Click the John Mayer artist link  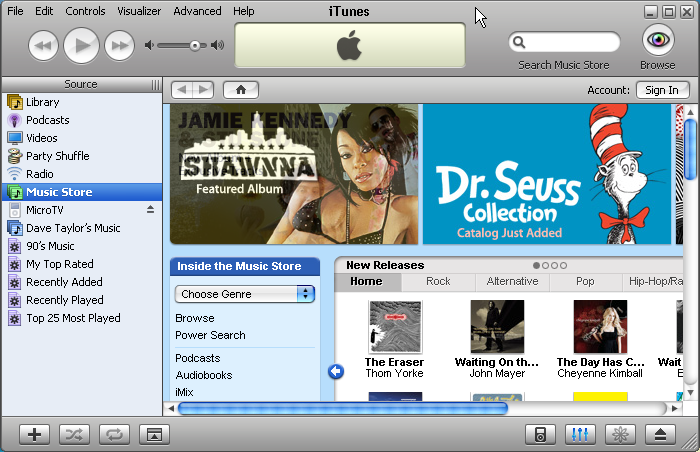(497, 373)
